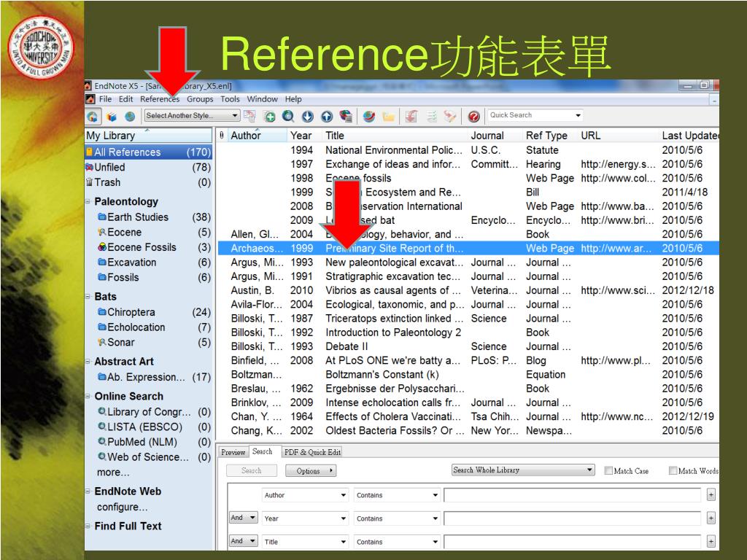
Task: Click the Export up-arrow toolbar icon
Action: tap(327, 116)
